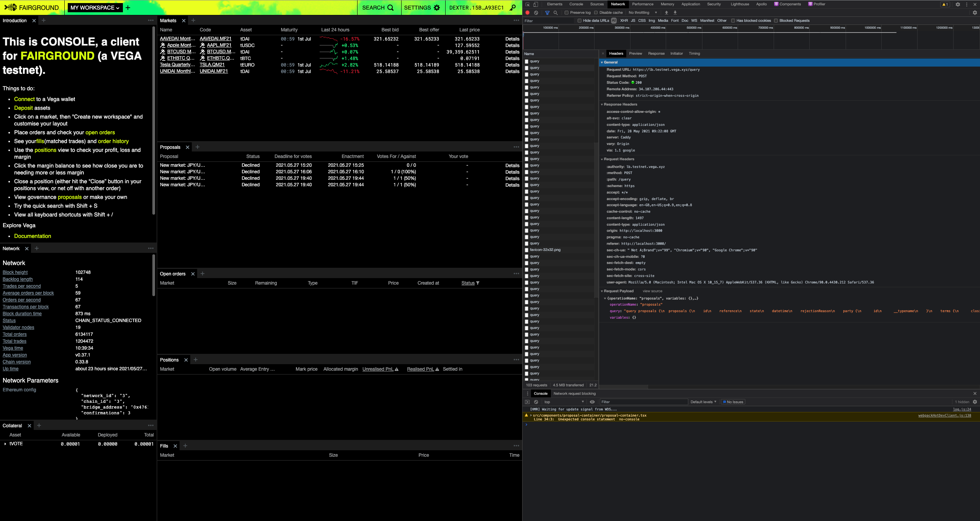This screenshot has height=521, width=980.
Task: Stop recording with the red record icon
Action: pos(528,13)
